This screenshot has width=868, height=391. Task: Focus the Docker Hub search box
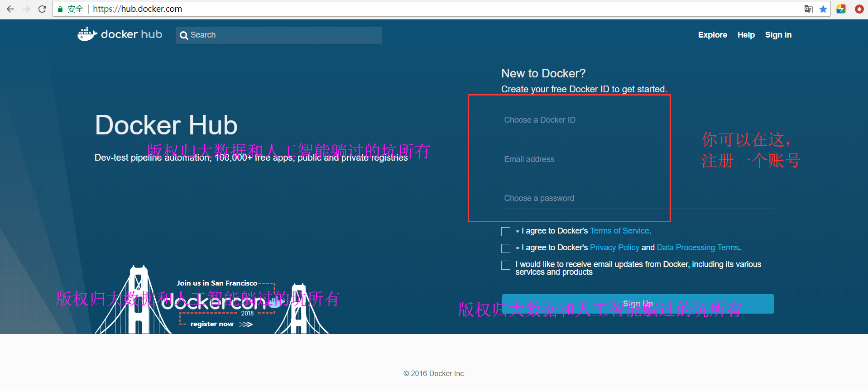[x=279, y=35]
